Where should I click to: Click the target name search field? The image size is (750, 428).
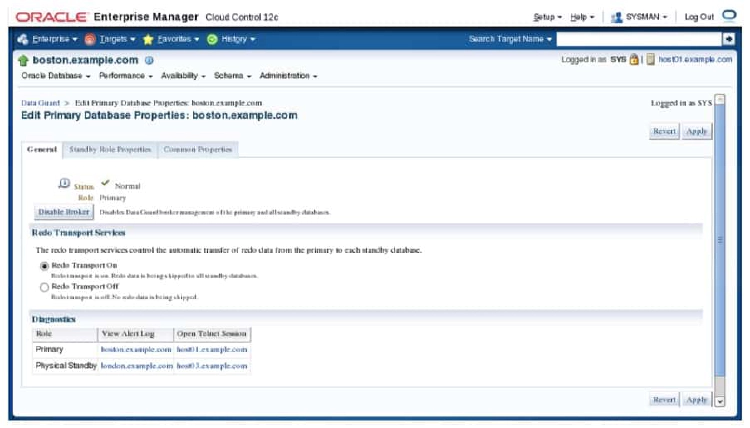click(639, 39)
